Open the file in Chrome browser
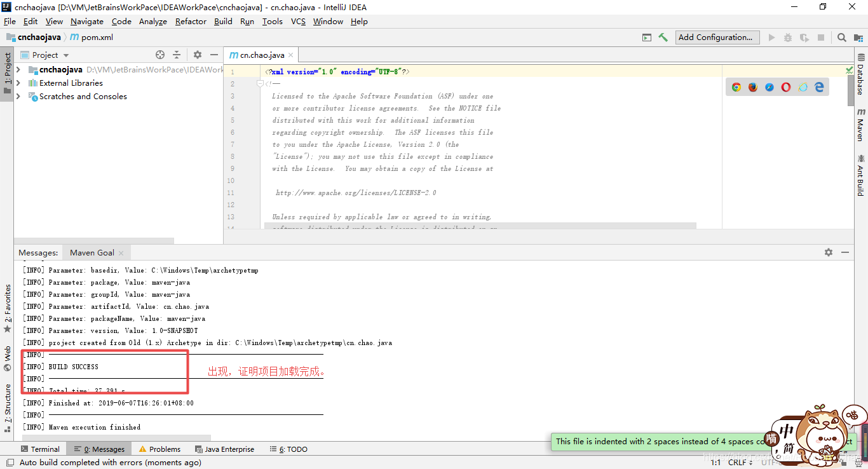The height and width of the screenshot is (469, 868). 736,87
